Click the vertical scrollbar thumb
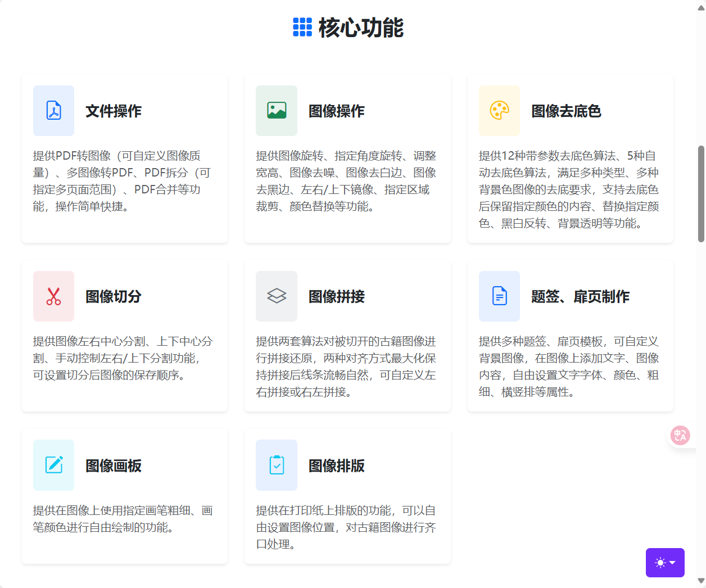The image size is (706, 588). [701, 194]
